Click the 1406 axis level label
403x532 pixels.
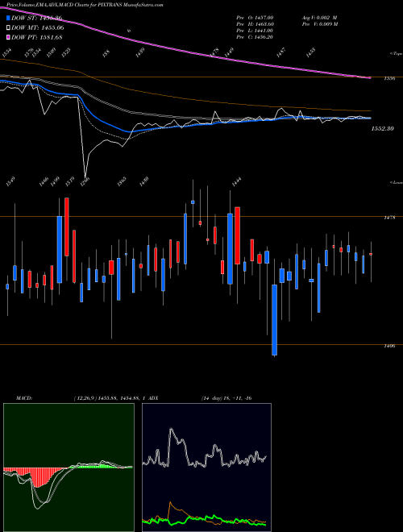click(x=389, y=346)
